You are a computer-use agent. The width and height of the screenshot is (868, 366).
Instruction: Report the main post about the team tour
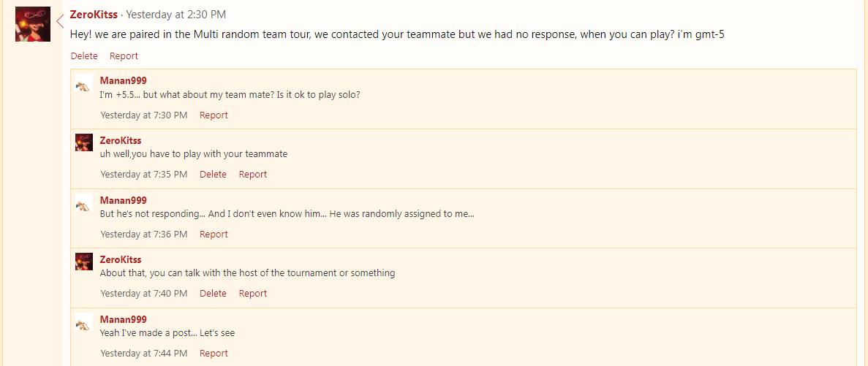[x=124, y=56]
